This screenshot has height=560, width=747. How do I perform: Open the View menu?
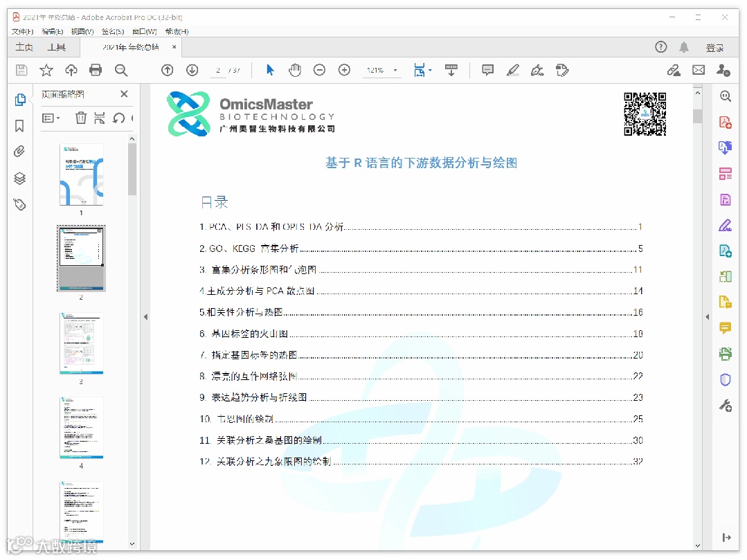click(82, 31)
